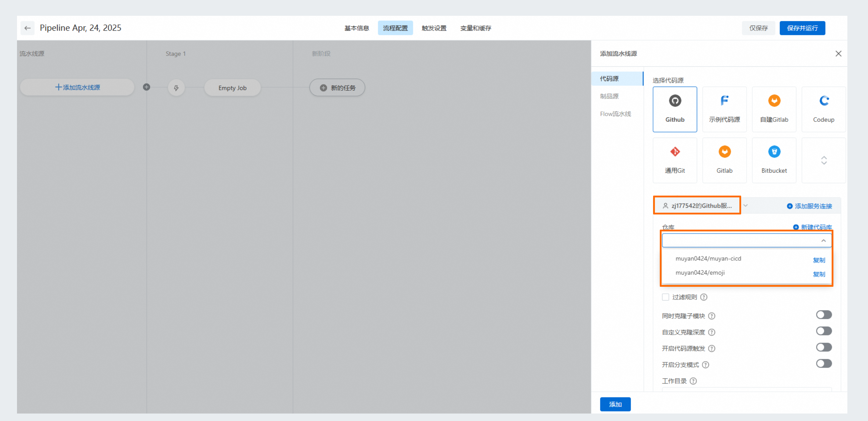
Task: Open help for 开启分支模式
Action: [x=705, y=365]
